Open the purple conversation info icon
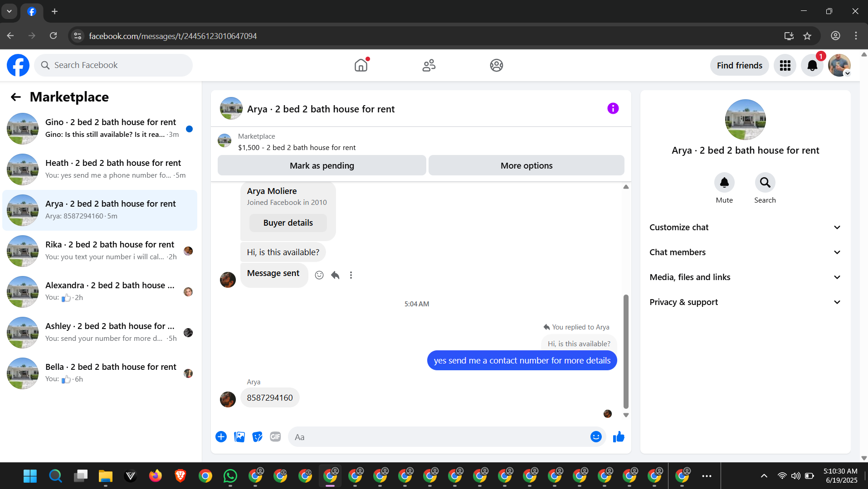Screen dimensions: 868x489 click(613, 108)
